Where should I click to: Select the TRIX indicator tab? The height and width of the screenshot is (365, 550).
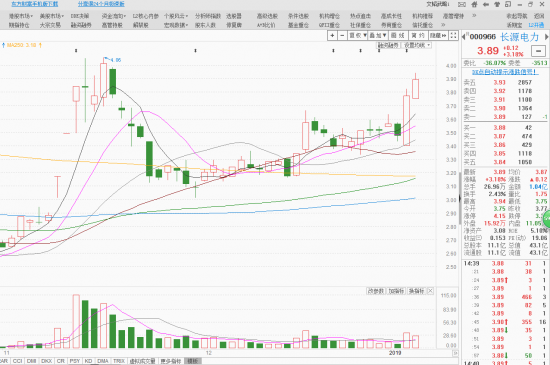point(118,361)
